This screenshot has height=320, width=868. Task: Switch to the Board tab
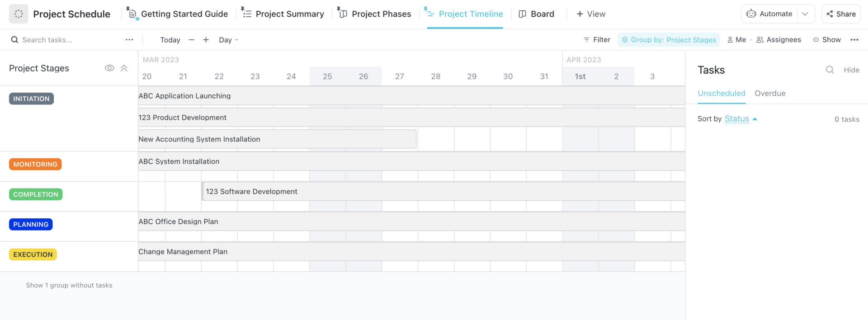[537, 14]
